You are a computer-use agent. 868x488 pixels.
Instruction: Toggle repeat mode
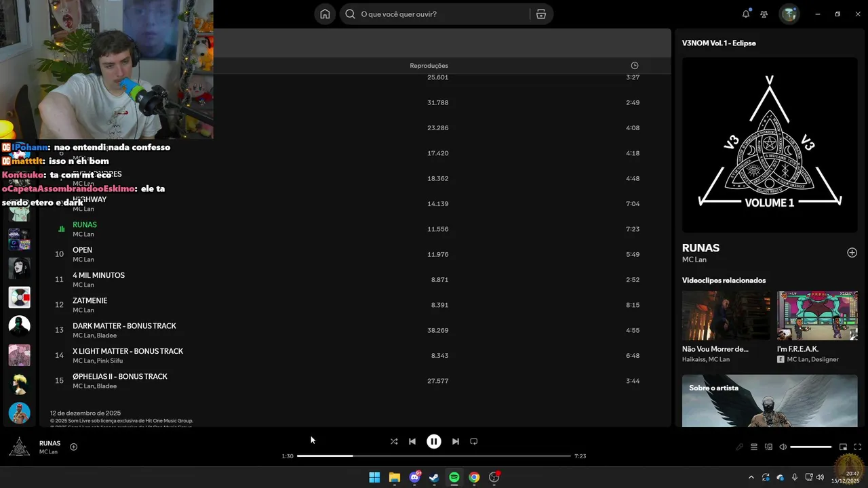[x=474, y=441]
